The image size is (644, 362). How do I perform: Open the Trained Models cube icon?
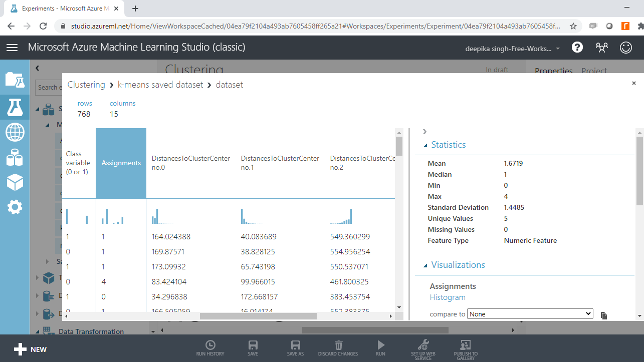(15, 183)
